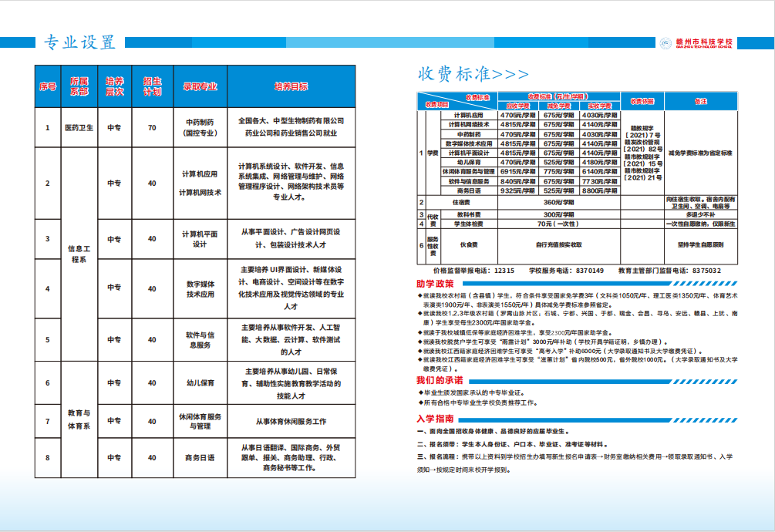Click the education supervision phone 8375032
This screenshot has width=775, height=532.
pos(707,271)
